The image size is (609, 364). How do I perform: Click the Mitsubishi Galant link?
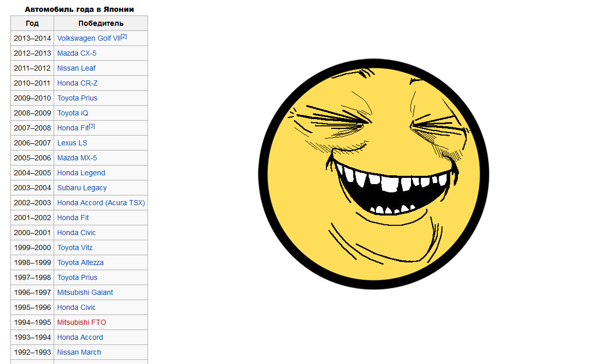[x=85, y=292]
